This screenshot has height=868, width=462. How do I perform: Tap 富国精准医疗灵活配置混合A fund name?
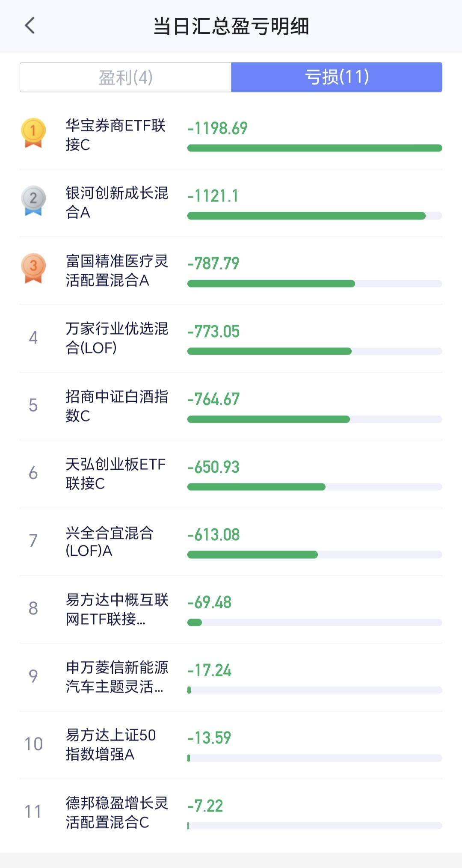coord(117,270)
